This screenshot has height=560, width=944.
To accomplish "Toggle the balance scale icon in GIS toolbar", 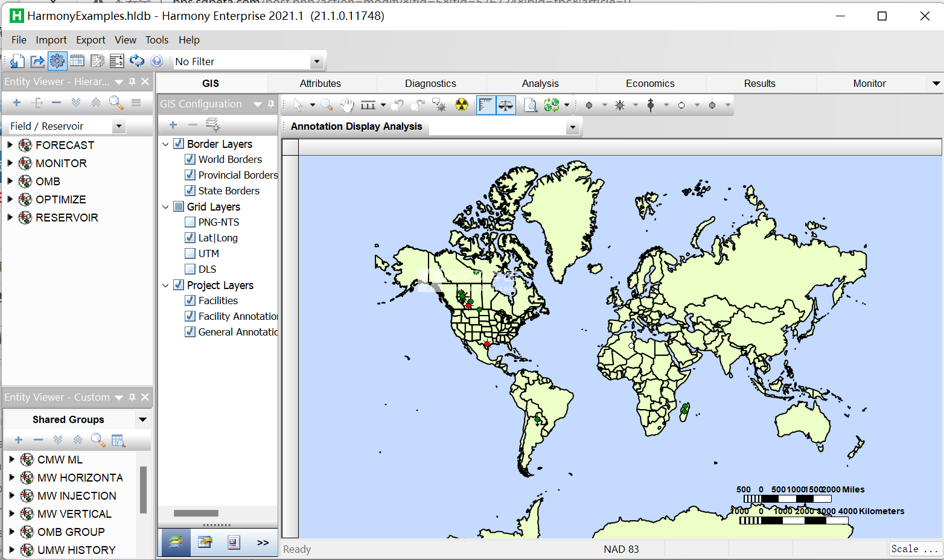I will pos(506,105).
